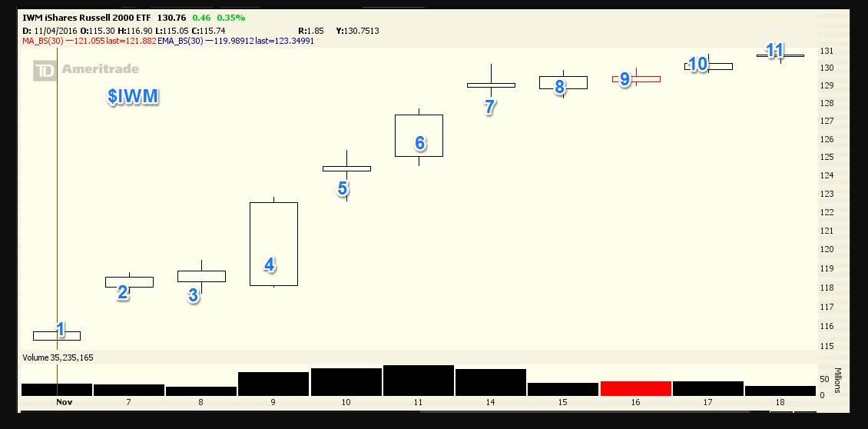
Task: Select the tall November 9 candlestick
Action: [x=273, y=244]
